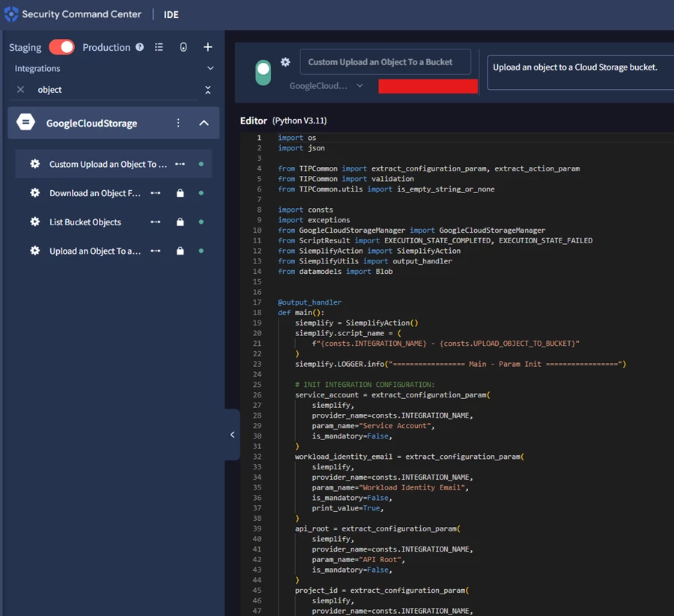This screenshot has width=674, height=616.
Task: Open Upload an Object To a... action
Action: [95, 251]
